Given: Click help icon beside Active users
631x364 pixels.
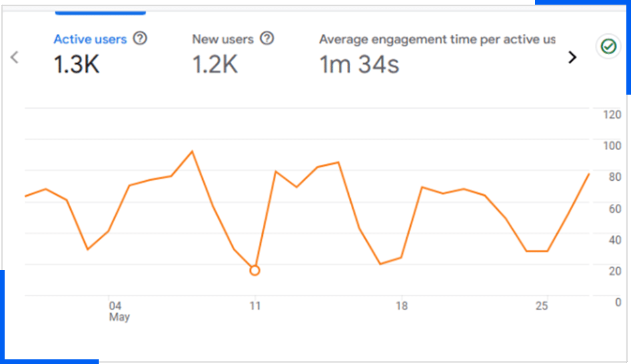Looking at the screenshot, I should 140,39.
